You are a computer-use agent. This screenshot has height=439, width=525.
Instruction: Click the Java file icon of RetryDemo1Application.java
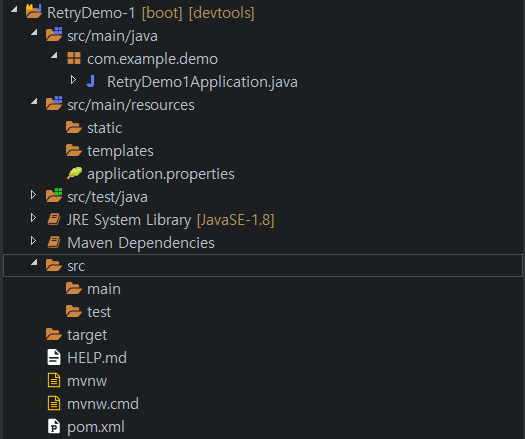91,81
